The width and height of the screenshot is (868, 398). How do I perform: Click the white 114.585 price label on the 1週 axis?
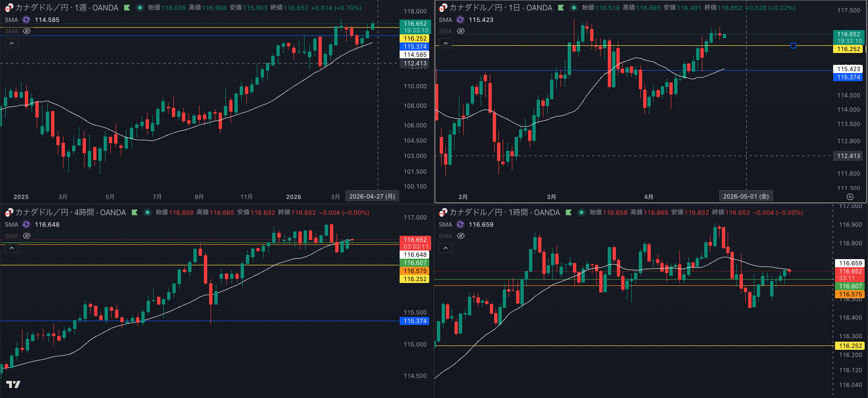415,55
